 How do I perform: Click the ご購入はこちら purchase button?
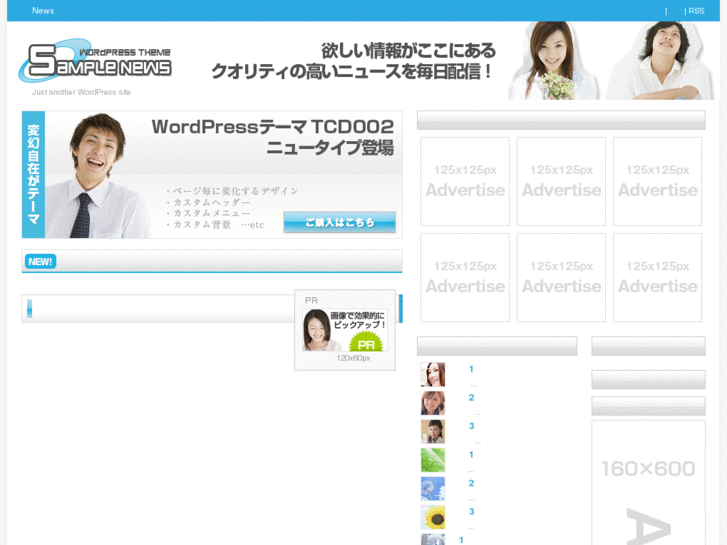pyautogui.click(x=339, y=222)
